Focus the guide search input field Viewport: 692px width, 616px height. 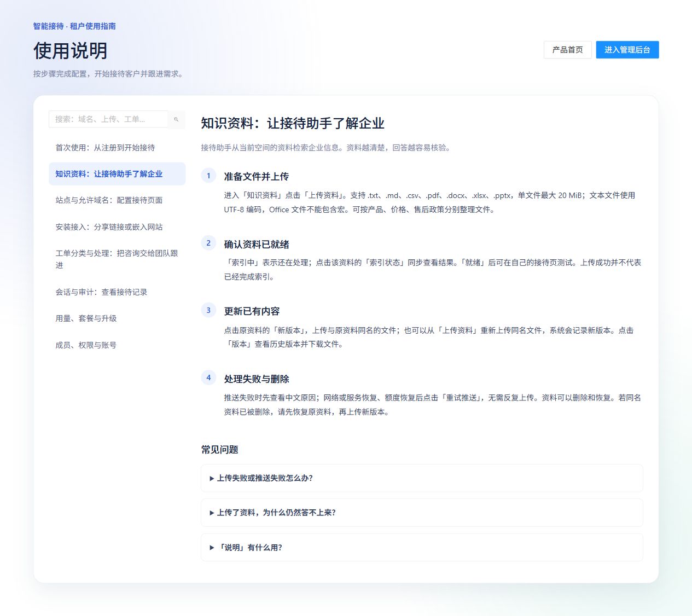[108, 119]
